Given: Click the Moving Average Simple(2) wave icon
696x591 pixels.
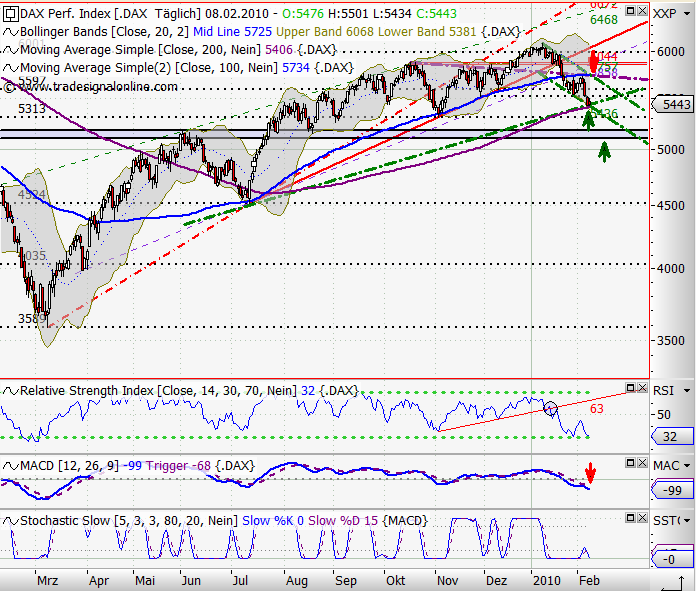Looking at the screenshot, I should [x=10, y=68].
